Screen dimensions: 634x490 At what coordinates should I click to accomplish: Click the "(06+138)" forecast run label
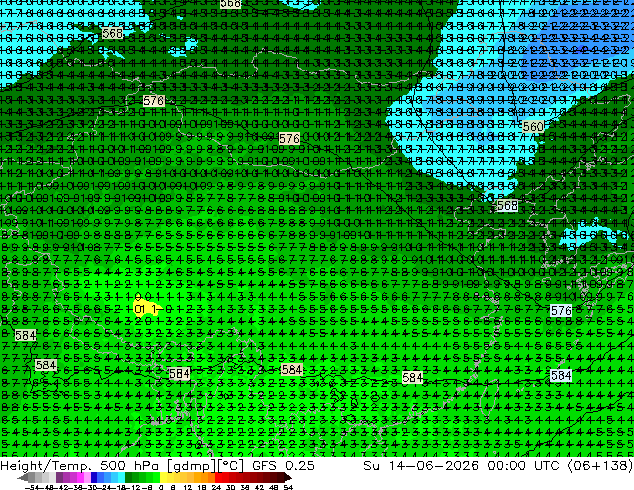(600, 465)
